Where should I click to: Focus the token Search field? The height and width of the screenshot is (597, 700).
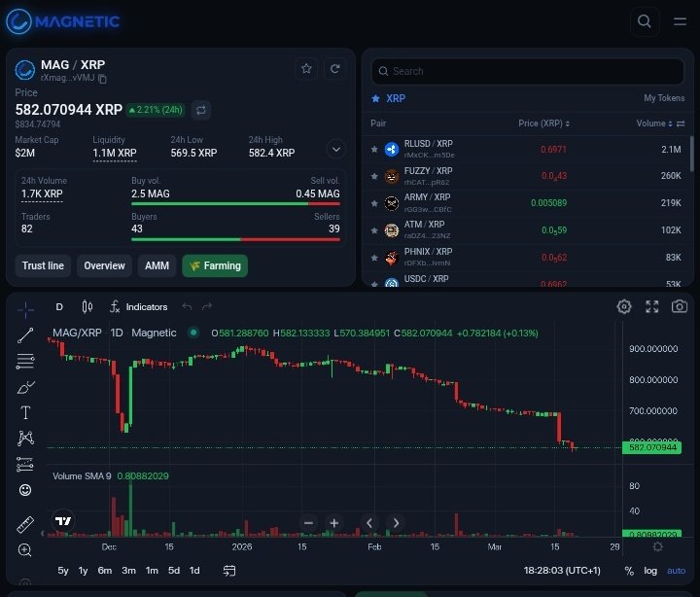point(527,71)
